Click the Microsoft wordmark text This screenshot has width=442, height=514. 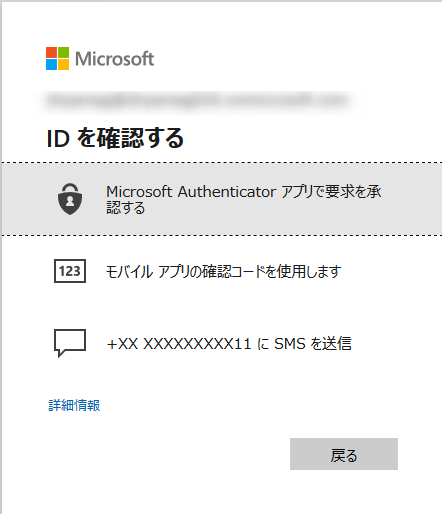(x=115, y=59)
